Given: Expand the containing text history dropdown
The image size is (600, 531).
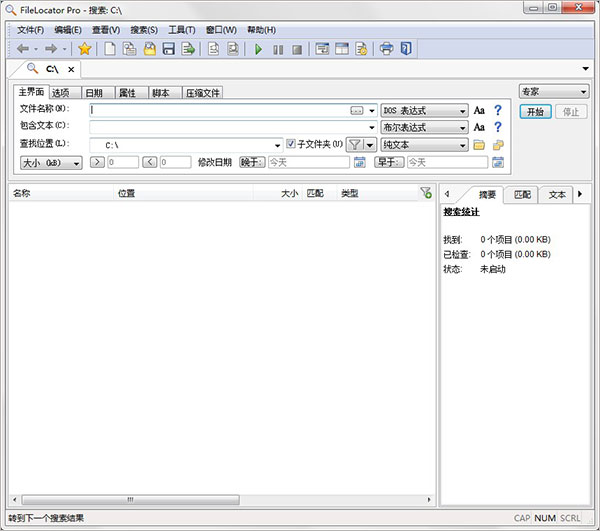Looking at the screenshot, I should (372, 127).
